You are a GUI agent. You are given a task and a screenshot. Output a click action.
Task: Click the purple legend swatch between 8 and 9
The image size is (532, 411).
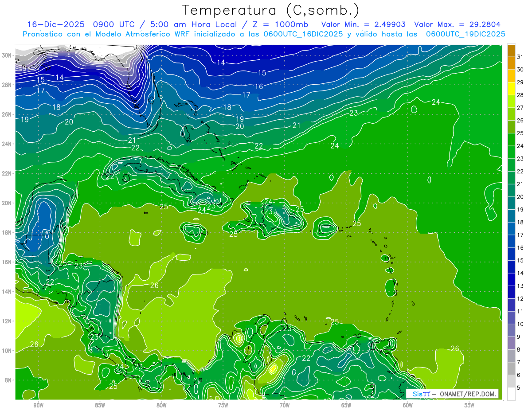(511, 343)
